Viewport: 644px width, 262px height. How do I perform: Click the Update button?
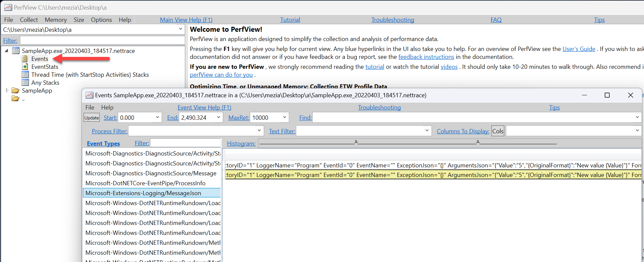point(91,118)
